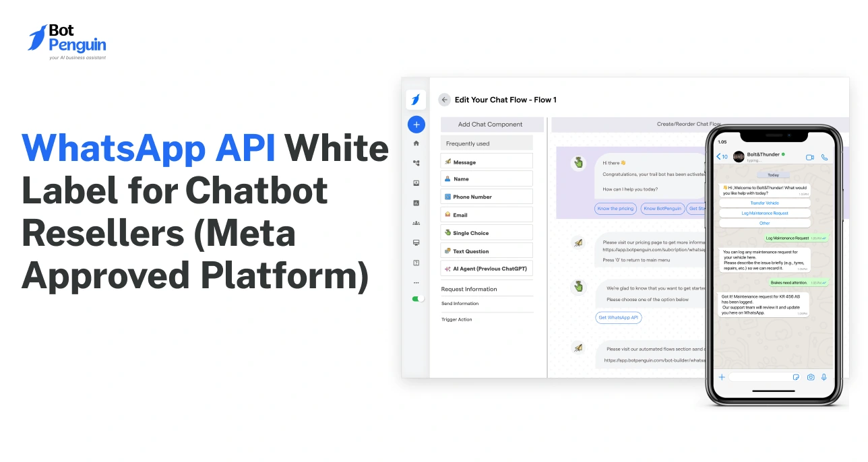Select the Add Chat Component tab
This screenshot has height=462, width=868.
(492, 125)
